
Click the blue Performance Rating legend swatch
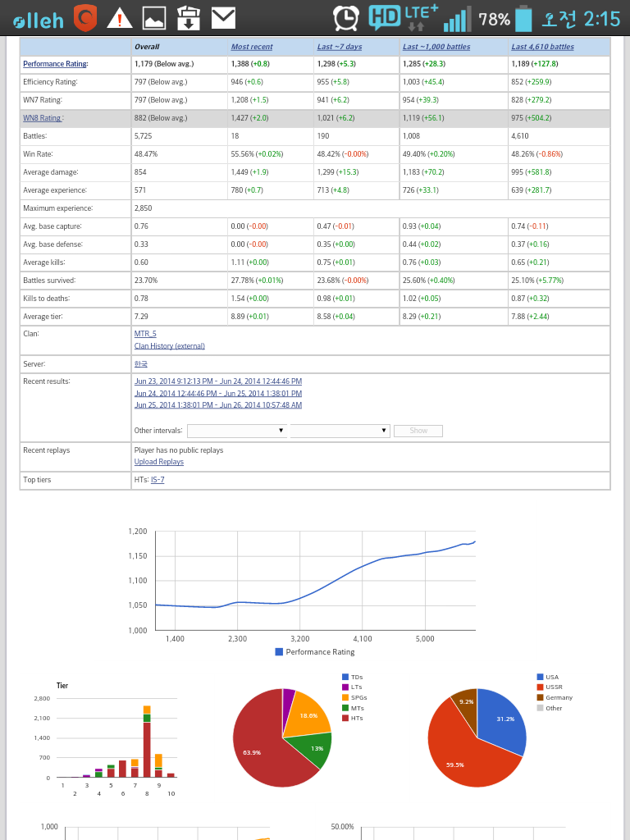(x=279, y=652)
